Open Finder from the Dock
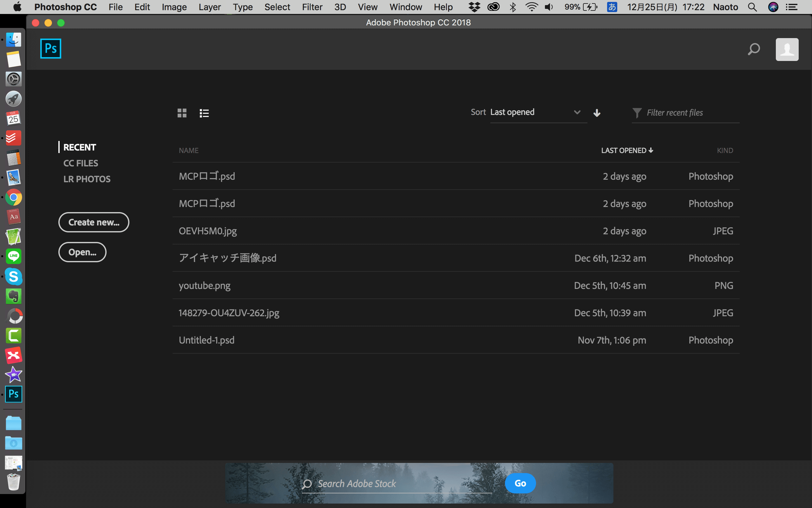 point(13,40)
